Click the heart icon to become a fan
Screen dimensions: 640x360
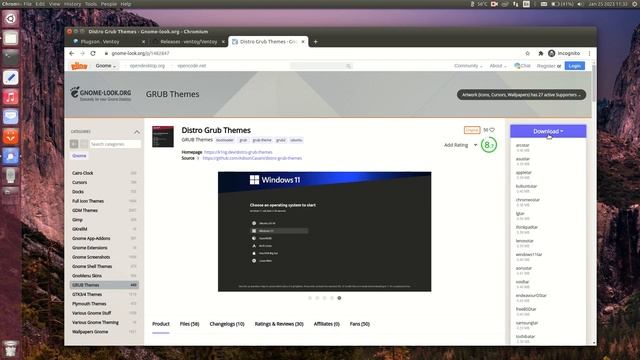click(x=492, y=130)
